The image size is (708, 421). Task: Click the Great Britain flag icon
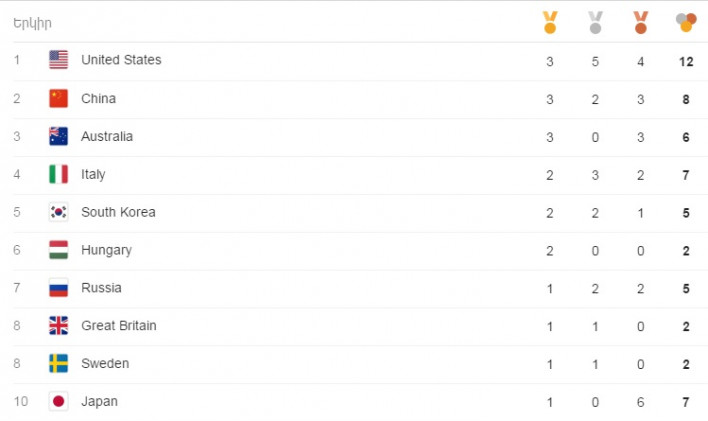pos(59,326)
